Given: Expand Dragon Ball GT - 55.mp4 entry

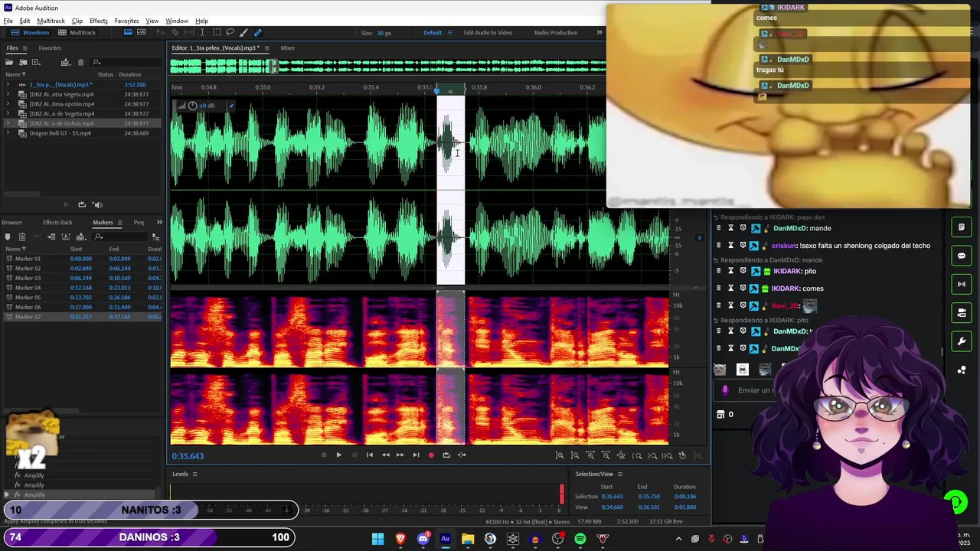Looking at the screenshot, I should 8,133.
